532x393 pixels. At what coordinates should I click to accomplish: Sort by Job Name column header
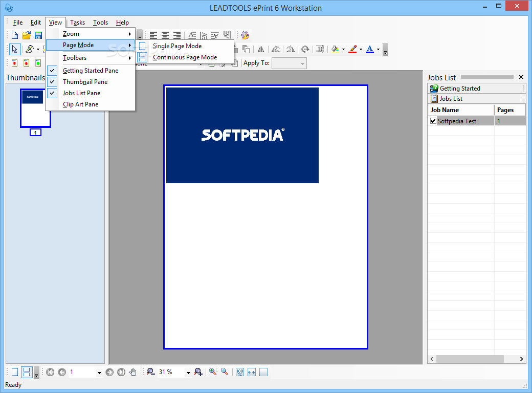461,110
